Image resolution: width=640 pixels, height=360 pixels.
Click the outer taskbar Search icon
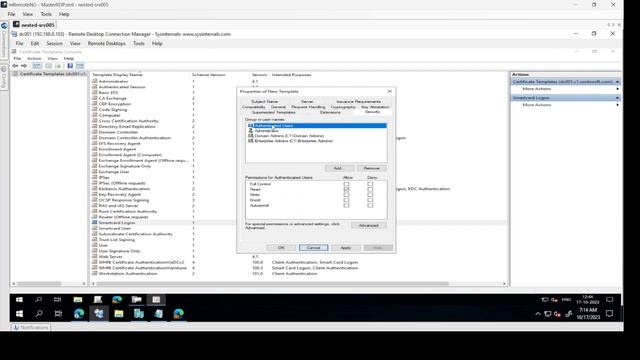(x=39, y=313)
